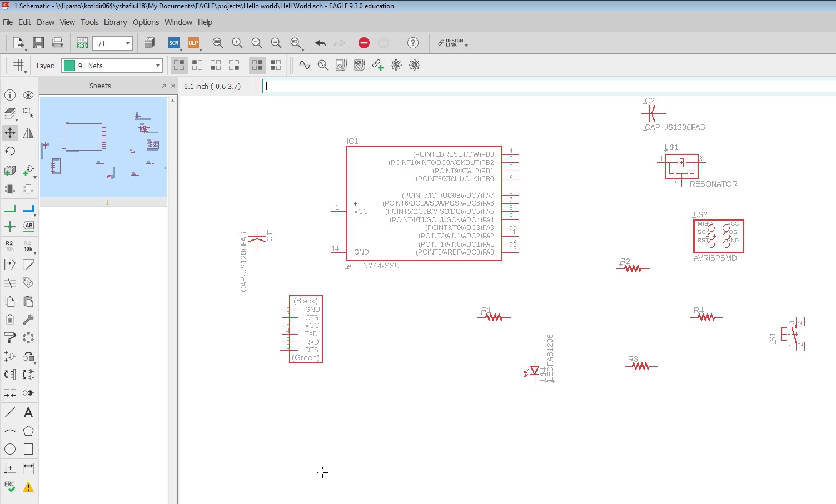
Task: Select the Dimension tool
Action: coord(28,468)
